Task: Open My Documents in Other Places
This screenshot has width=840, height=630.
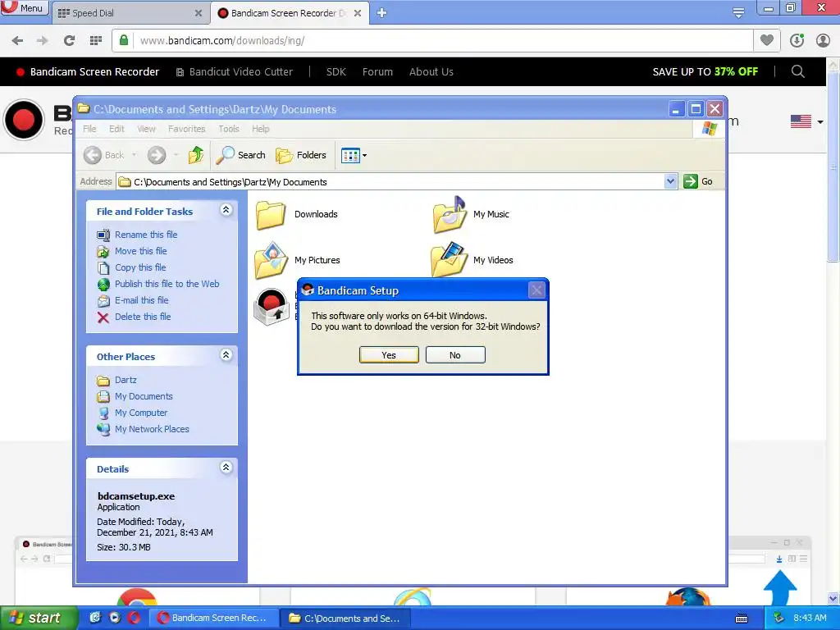Action: click(144, 396)
